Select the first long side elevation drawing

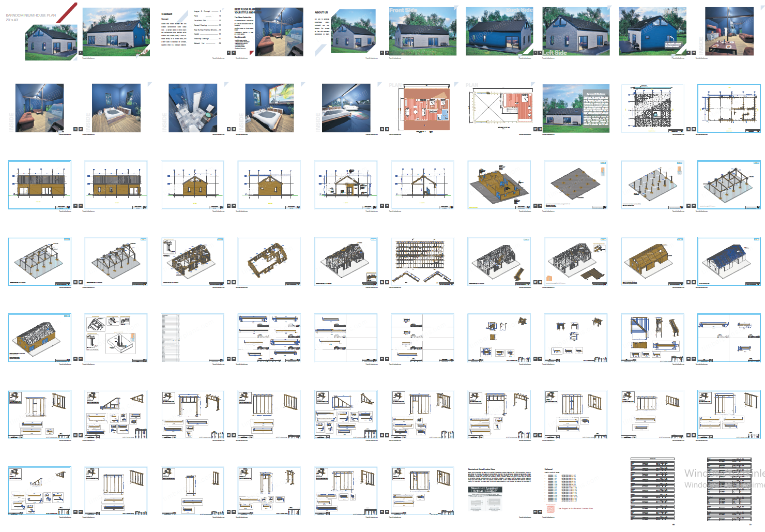[40, 185]
